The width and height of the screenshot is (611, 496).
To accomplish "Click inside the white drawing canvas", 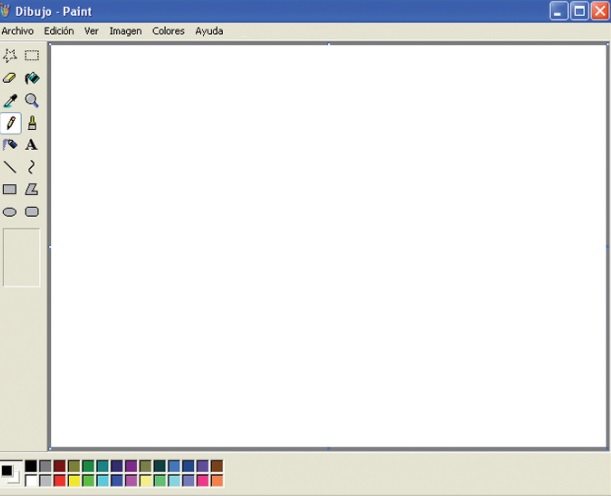I will (x=328, y=246).
